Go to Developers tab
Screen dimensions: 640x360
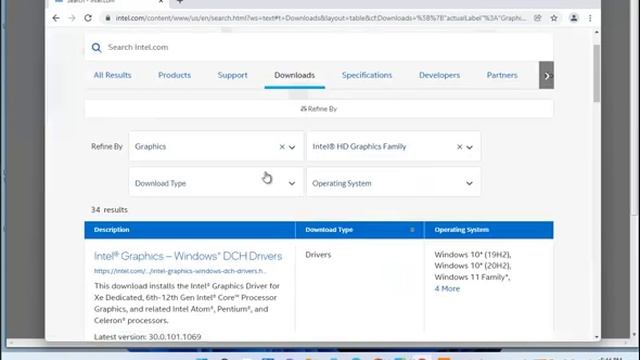point(439,75)
